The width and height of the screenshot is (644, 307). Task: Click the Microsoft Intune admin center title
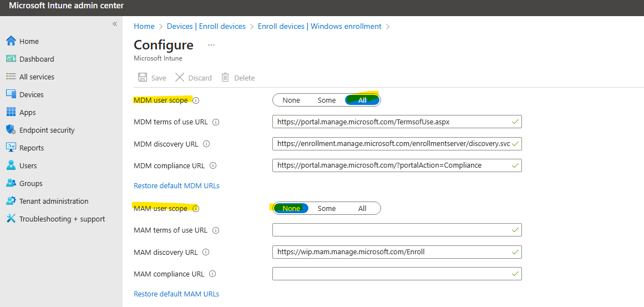click(66, 6)
